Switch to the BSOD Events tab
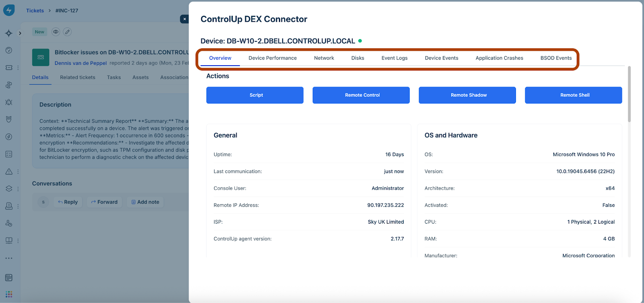Image resolution: width=644 pixels, height=303 pixels. click(x=556, y=58)
